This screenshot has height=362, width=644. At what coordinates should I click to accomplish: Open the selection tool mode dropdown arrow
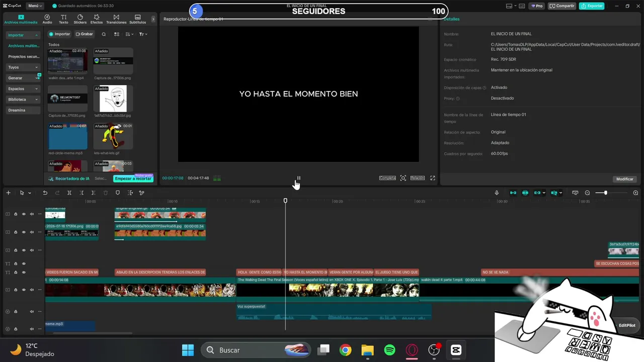pos(30,193)
